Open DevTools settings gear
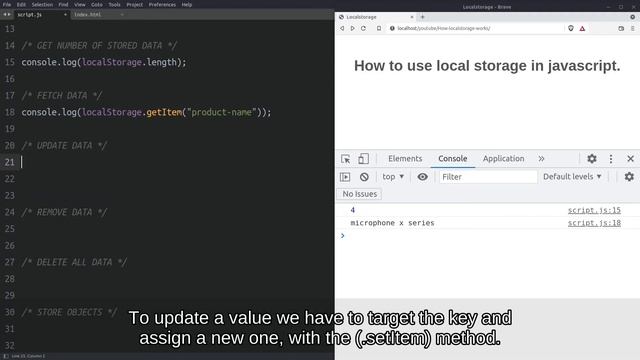The width and height of the screenshot is (640, 360). coord(592,158)
